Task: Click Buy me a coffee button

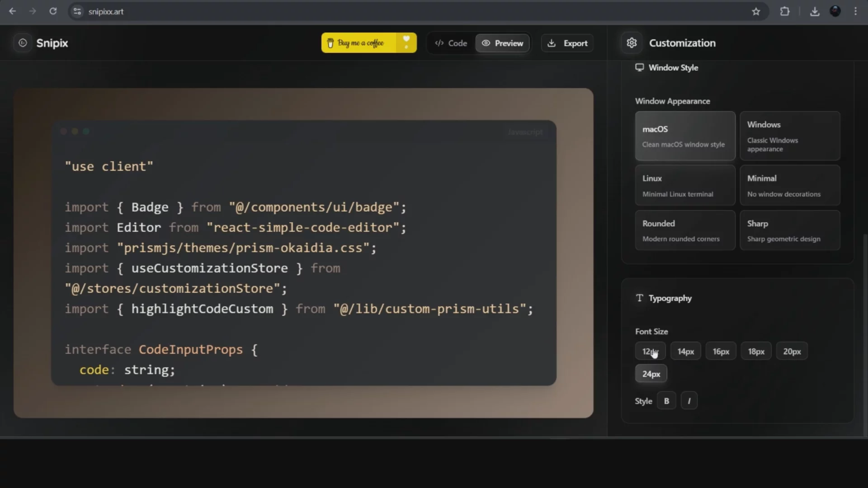Action: click(359, 43)
